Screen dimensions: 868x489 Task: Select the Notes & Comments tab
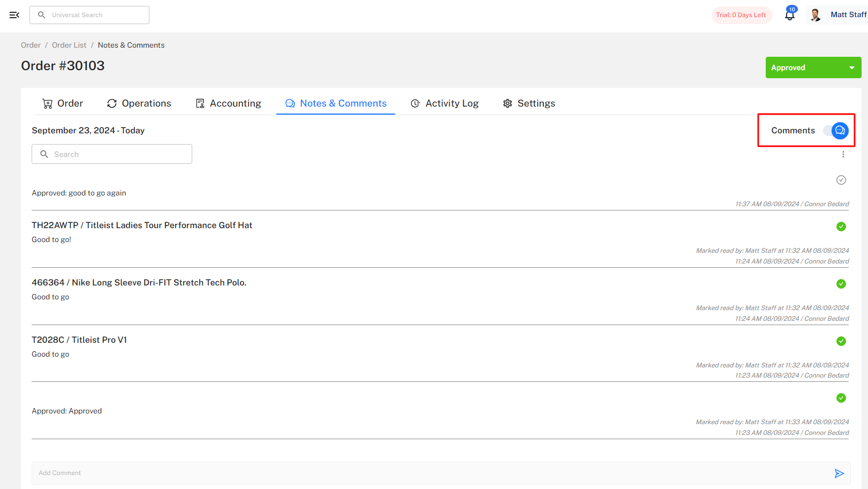tap(336, 103)
